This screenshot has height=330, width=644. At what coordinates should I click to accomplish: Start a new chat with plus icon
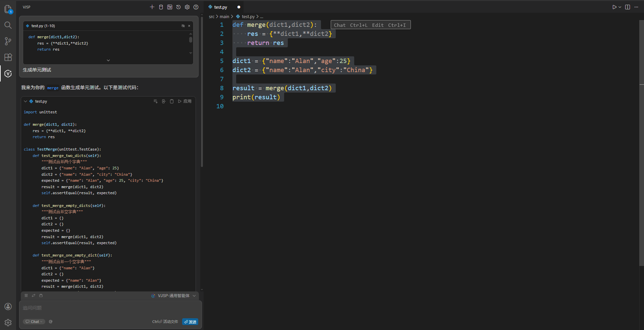(x=152, y=7)
